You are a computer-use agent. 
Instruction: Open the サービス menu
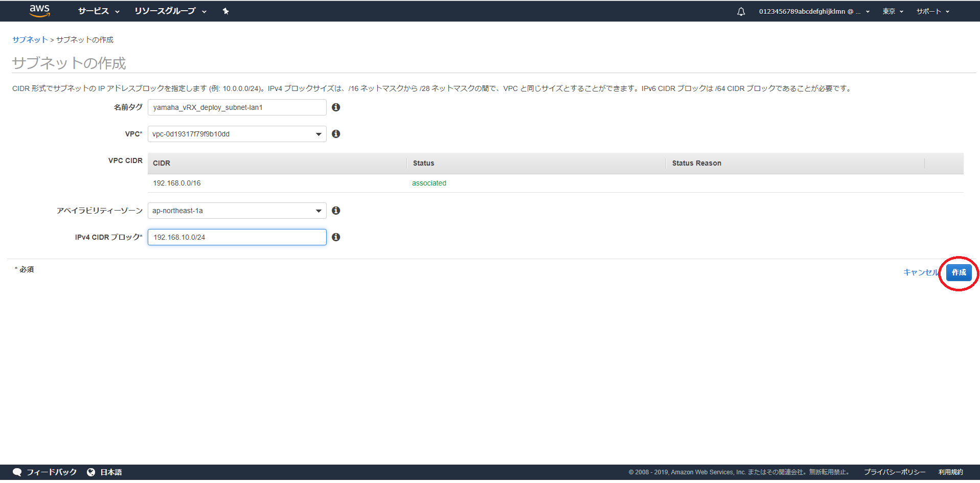tap(99, 11)
